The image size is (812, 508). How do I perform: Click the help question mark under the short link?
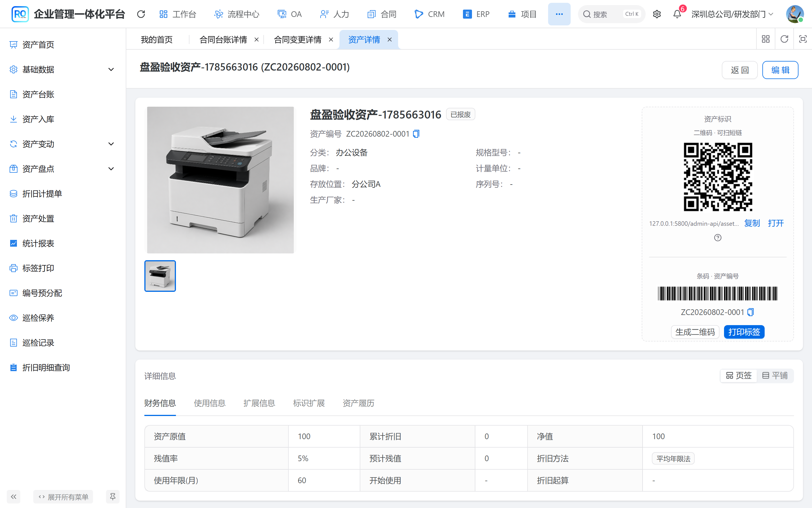point(718,238)
